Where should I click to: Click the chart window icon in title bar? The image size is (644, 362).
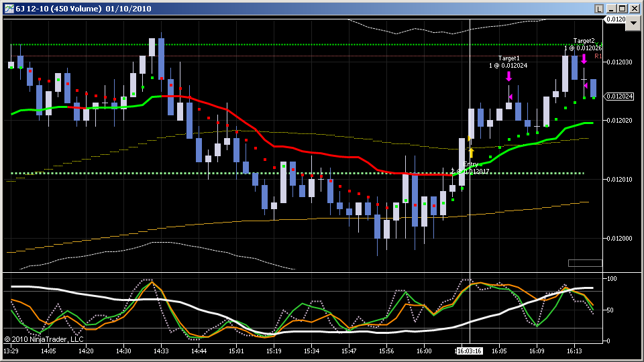9,9
